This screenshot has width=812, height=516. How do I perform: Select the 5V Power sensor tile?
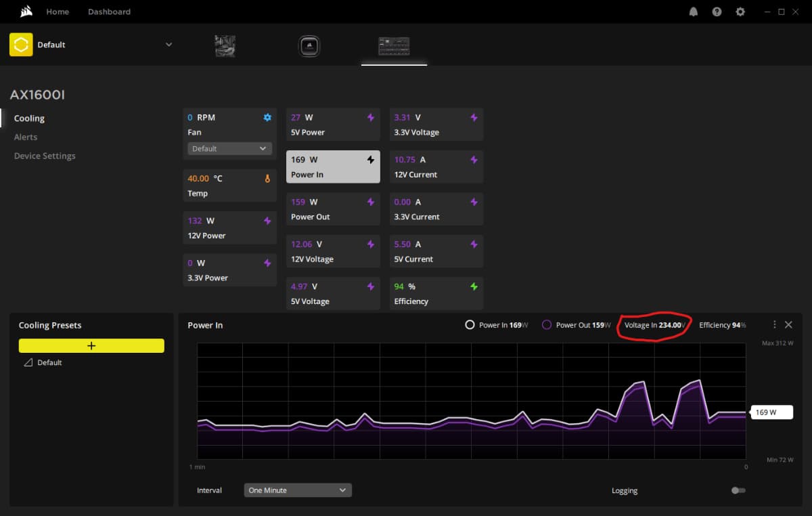tap(333, 125)
